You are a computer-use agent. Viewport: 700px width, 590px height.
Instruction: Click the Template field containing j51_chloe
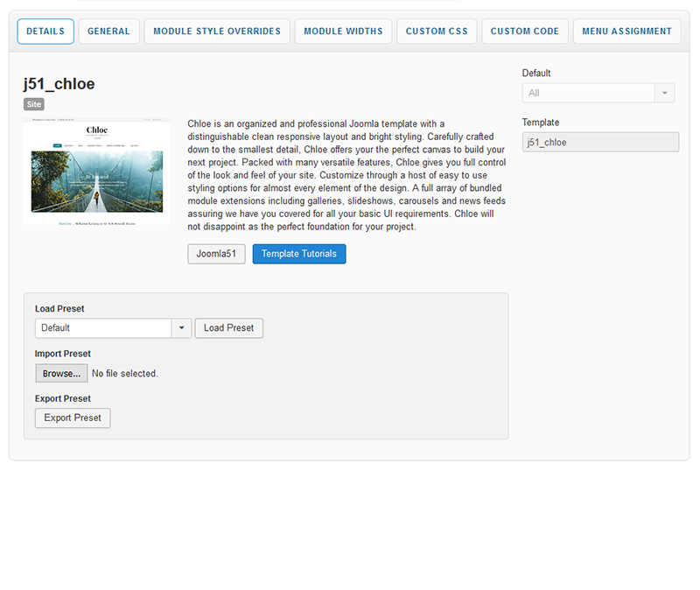point(600,142)
